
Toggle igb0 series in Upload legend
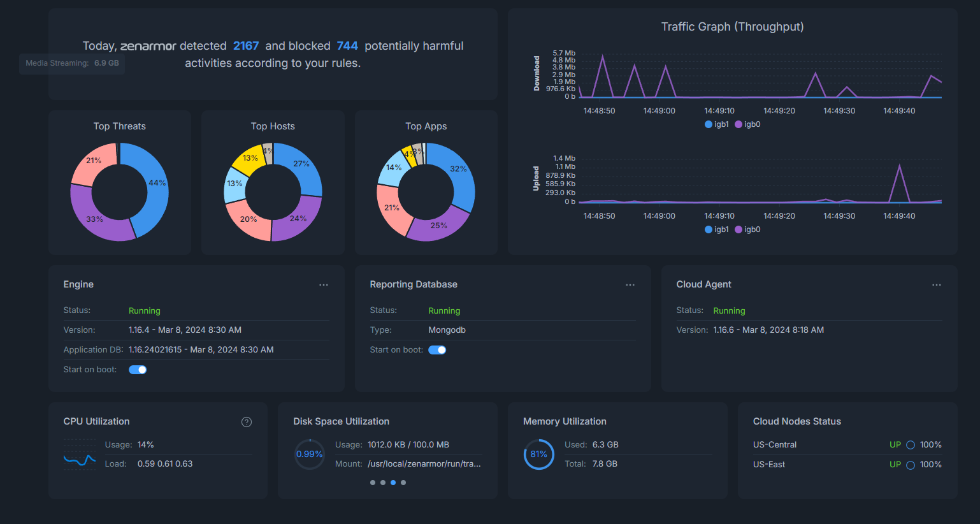[747, 229]
